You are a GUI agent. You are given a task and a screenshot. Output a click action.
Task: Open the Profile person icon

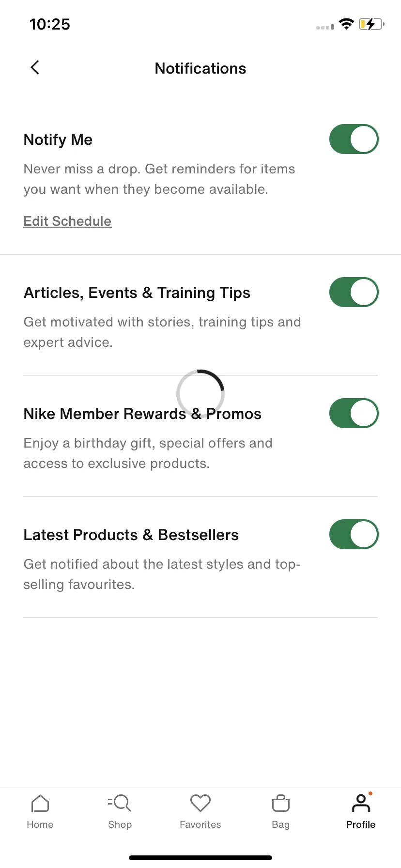point(361,803)
